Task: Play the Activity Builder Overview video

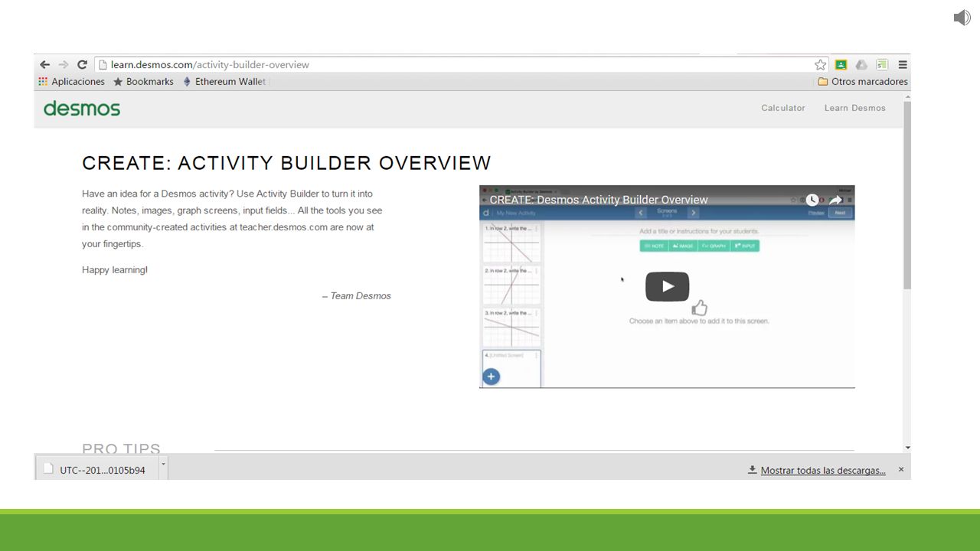Action: click(x=667, y=286)
